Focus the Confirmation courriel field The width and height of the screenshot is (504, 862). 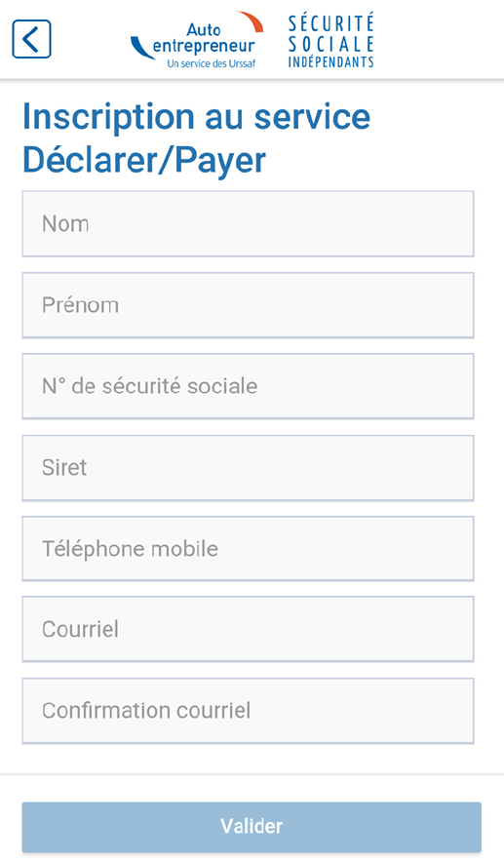point(248,710)
